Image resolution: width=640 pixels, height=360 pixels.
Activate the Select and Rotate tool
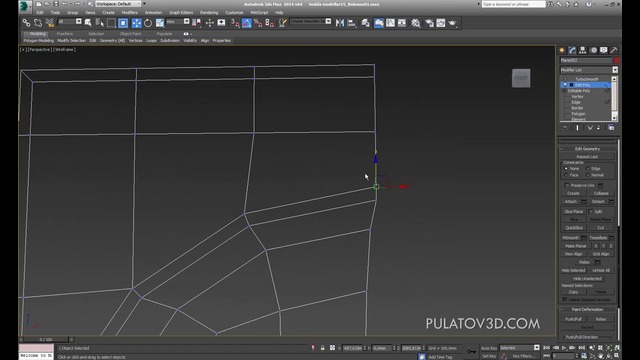click(148, 23)
